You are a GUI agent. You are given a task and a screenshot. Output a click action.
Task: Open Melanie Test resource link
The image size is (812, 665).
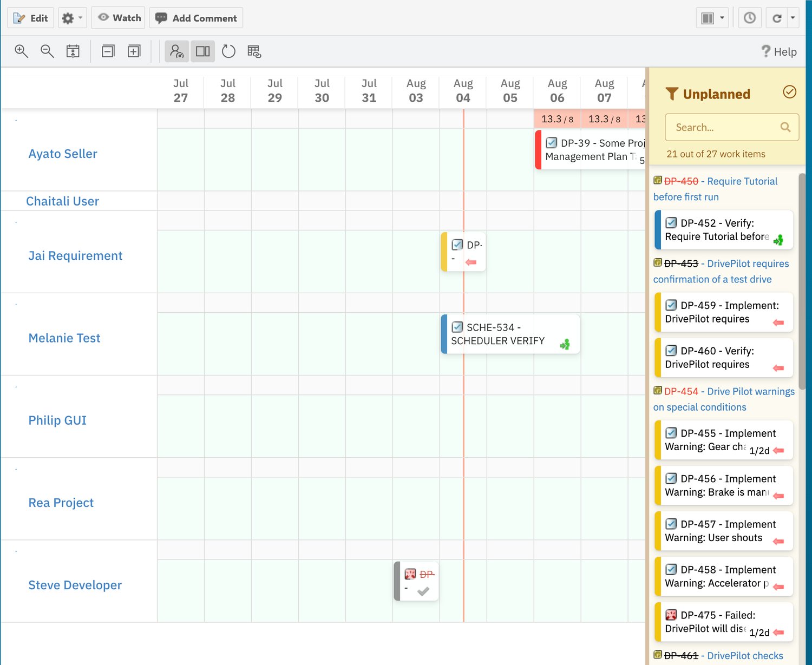(64, 338)
